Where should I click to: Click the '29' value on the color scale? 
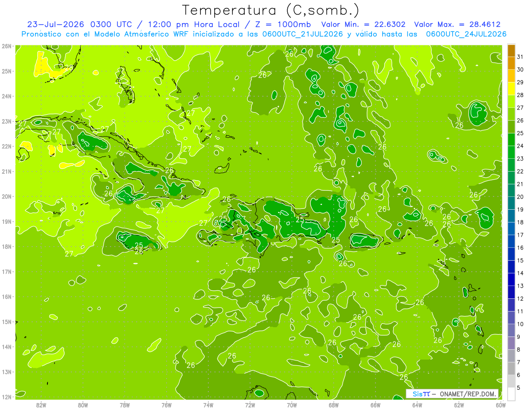click(521, 82)
